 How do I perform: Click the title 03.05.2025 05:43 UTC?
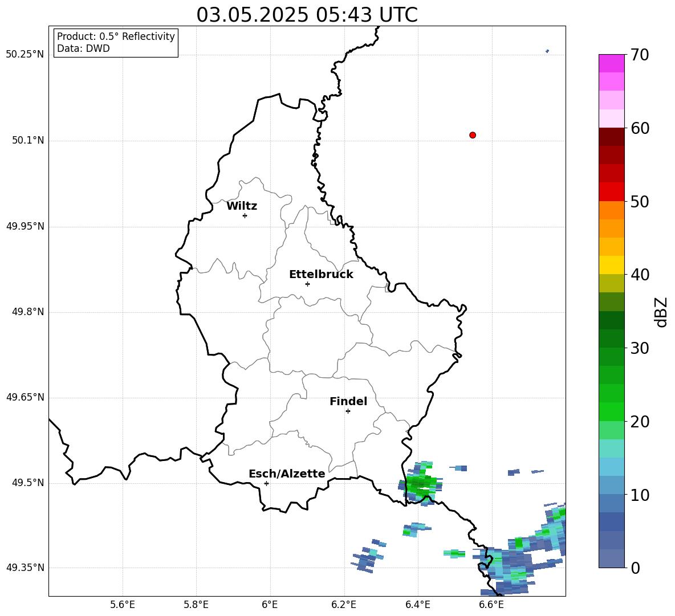(x=307, y=15)
